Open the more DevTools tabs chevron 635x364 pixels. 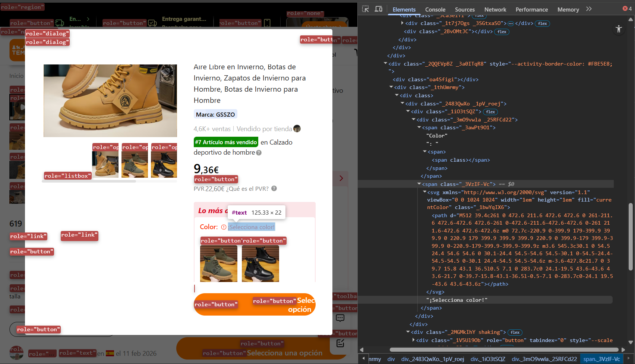pos(589,9)
